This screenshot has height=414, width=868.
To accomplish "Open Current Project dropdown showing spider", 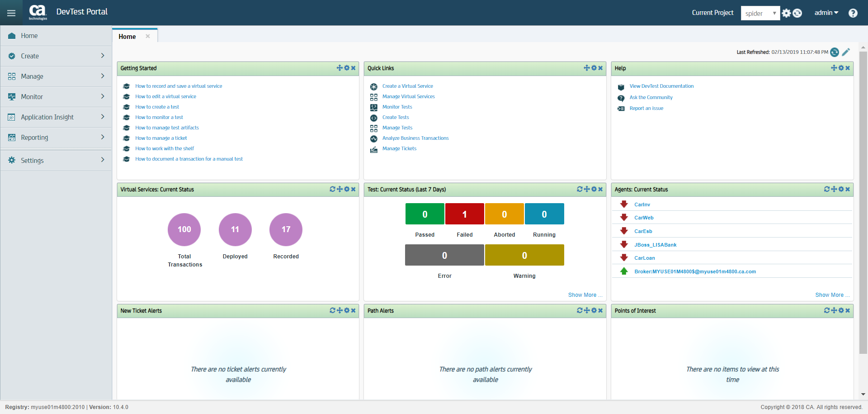I will point(760,13).
